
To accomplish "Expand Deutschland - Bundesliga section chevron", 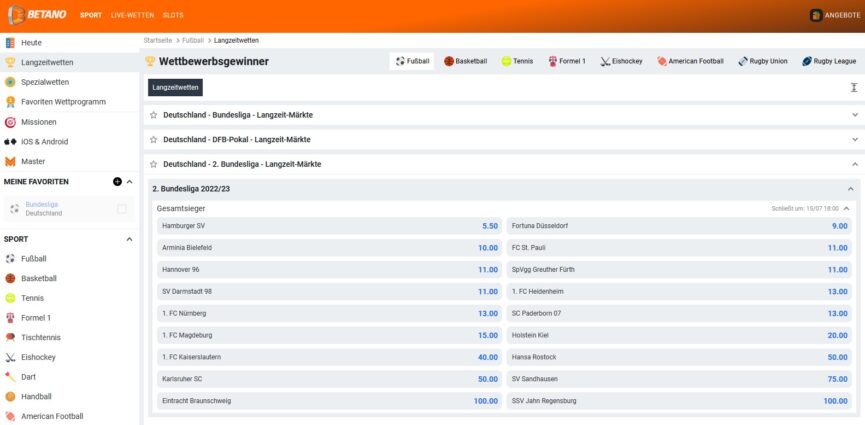I will [x=855, y=115].
